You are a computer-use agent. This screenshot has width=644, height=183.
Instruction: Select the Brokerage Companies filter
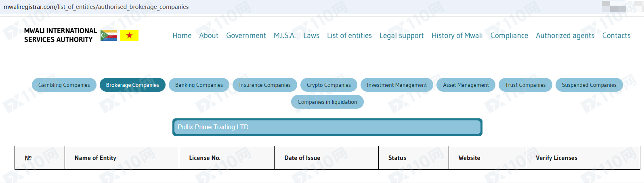point(132,85)
